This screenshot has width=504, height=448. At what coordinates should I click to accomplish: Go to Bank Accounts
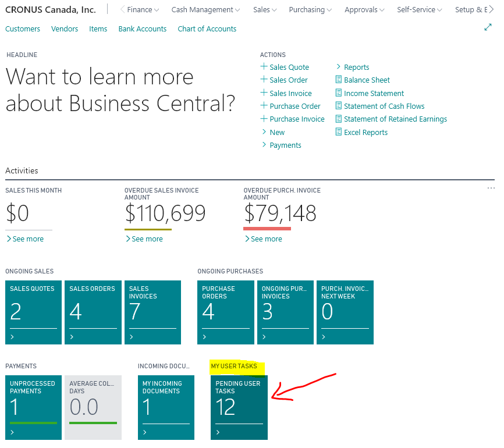(143, 29)
